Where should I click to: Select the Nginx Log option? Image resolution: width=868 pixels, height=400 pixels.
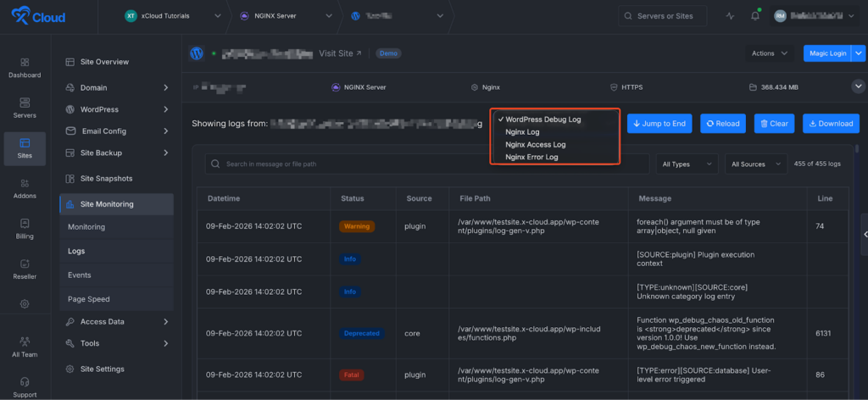pos(522,132)
